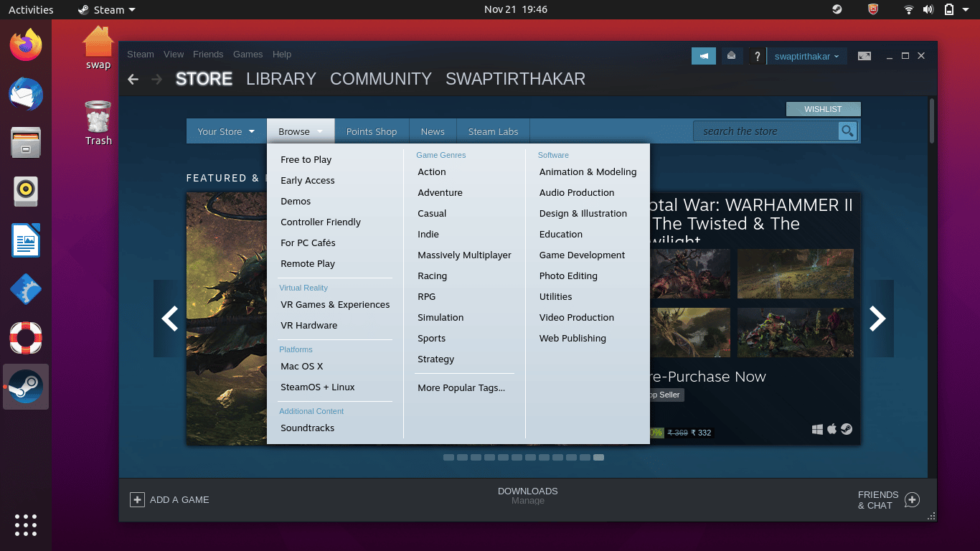980x551 pixels.
Task: Open the Points Shop tab
Action: click(372, 131)
